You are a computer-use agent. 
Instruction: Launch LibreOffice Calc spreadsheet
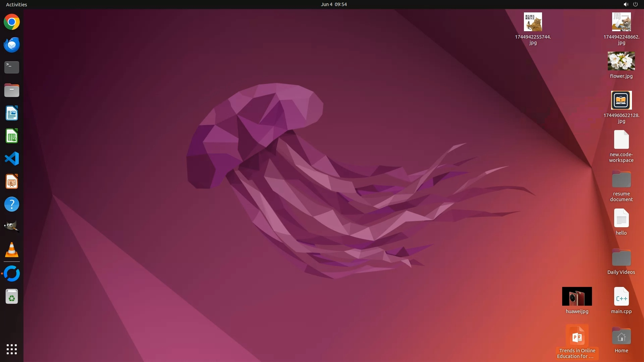tap(12, 136)
